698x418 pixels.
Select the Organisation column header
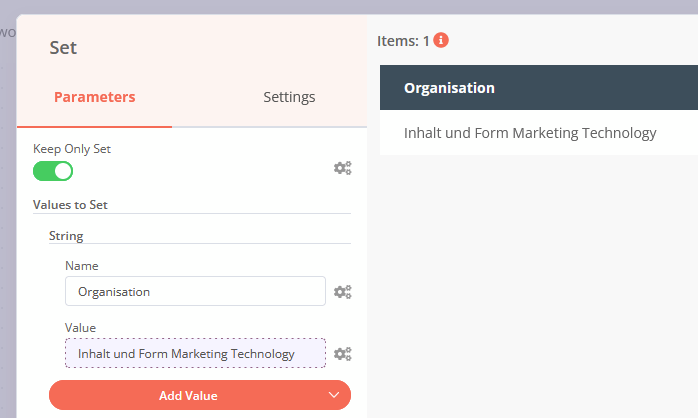(449, 88)
